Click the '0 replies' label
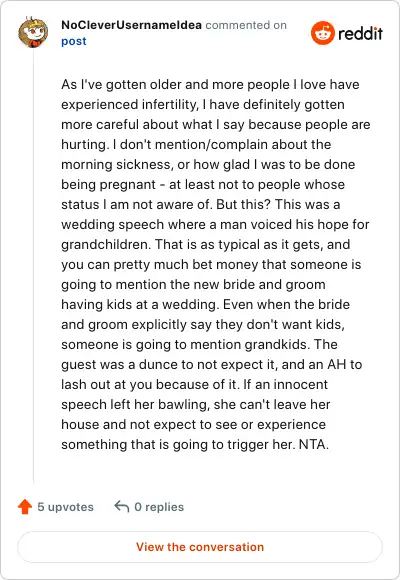Screen dimensions: 400x580 (159, 507)
